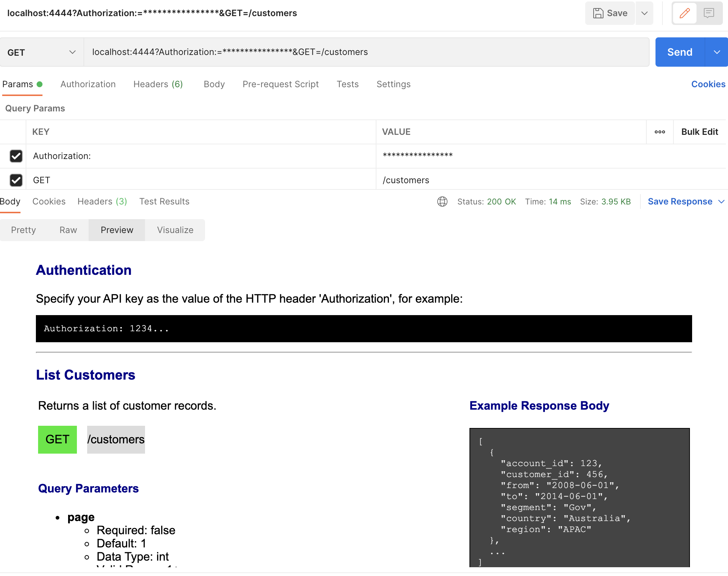Switch to Pretty view
The image size is (728, 576).
(23, 230)
